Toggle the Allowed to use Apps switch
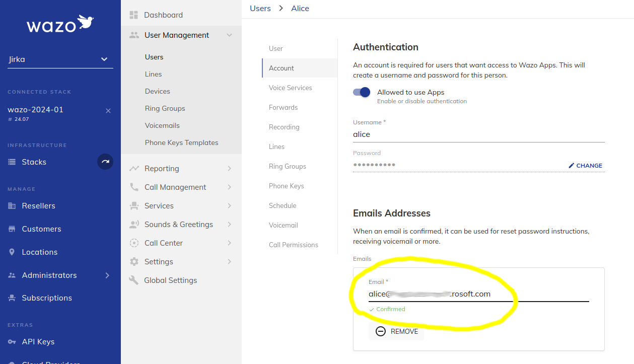 point(362,92)
